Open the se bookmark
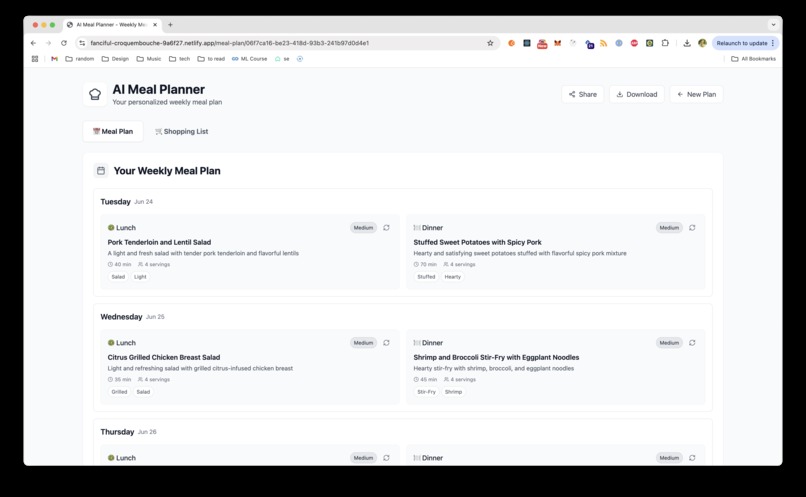 [x=282, y=59]
